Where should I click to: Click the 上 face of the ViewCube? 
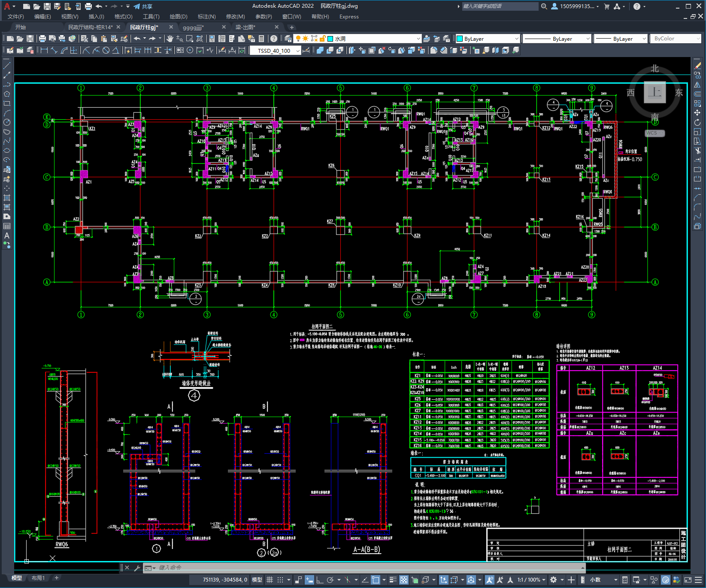pos(655,92)
